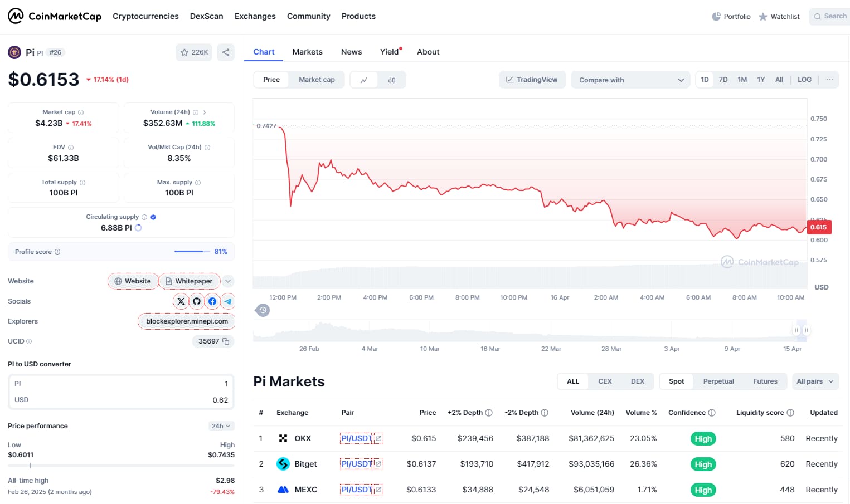Open Products nav menu
Viewport: 850px width, 504px height.
(x=358, y=16)
